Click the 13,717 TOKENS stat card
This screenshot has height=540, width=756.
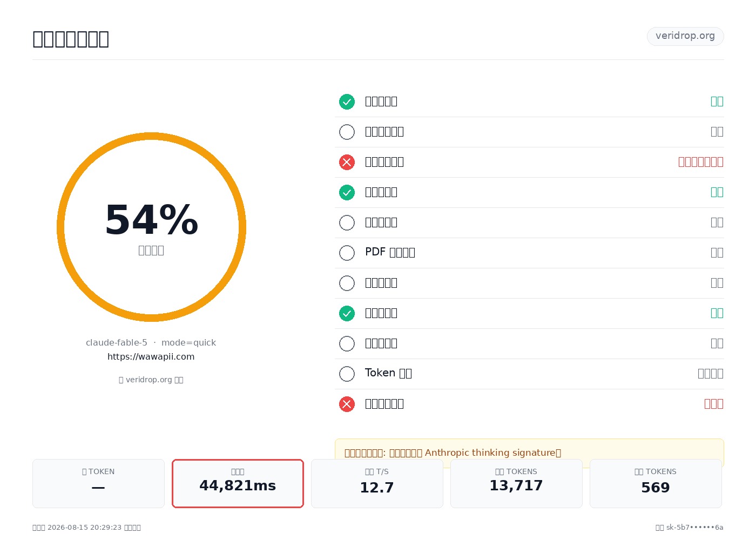(516, 483)
